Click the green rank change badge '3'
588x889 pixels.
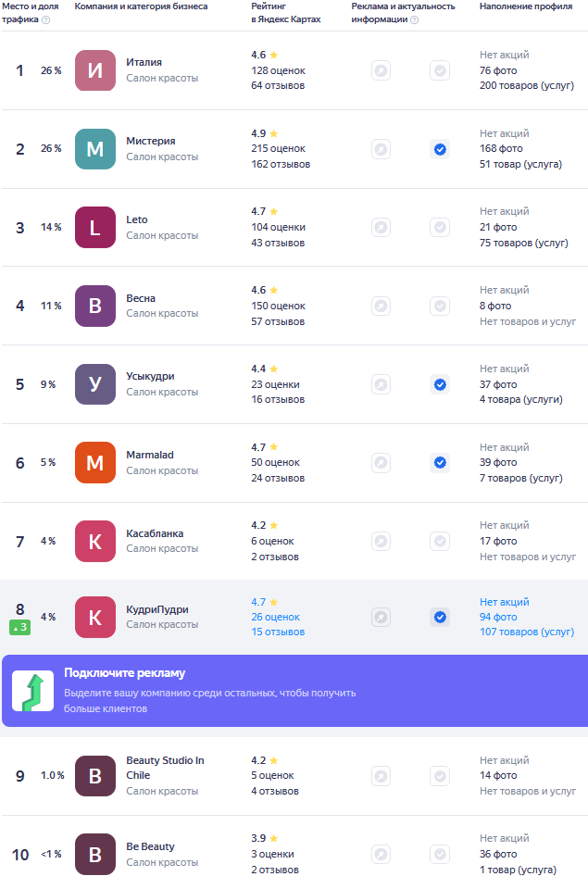pos(19,627)
